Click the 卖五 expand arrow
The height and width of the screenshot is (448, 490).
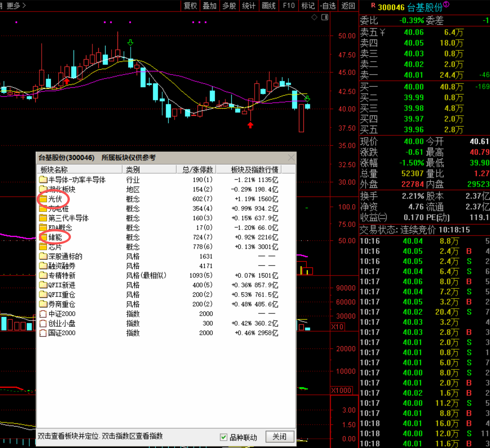[x=383, y=32]
